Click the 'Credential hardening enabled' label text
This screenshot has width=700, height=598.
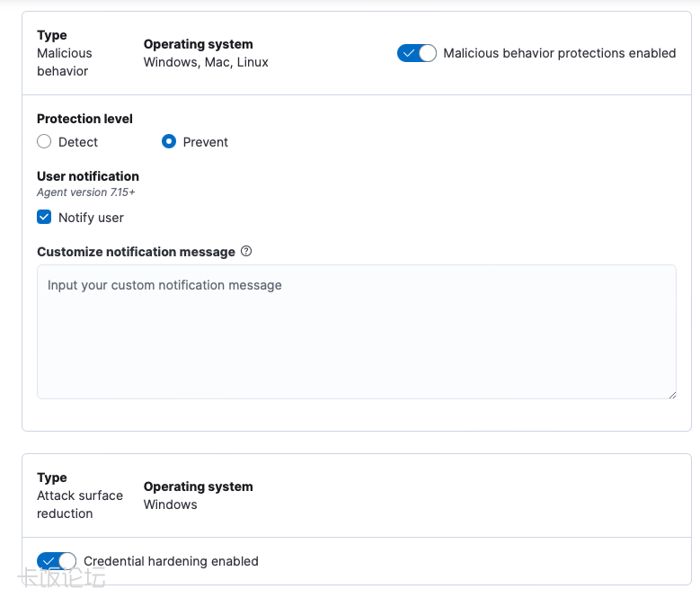coord(171,561)
